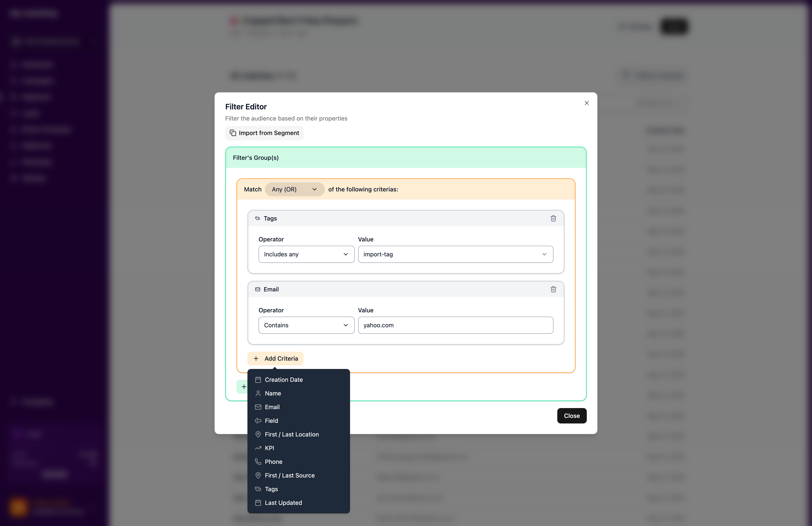Viewport: 812px width, 526px height.
Task: Expand the import-tag value dropdown
Action: pyautogui.click(x=456, y=254)
